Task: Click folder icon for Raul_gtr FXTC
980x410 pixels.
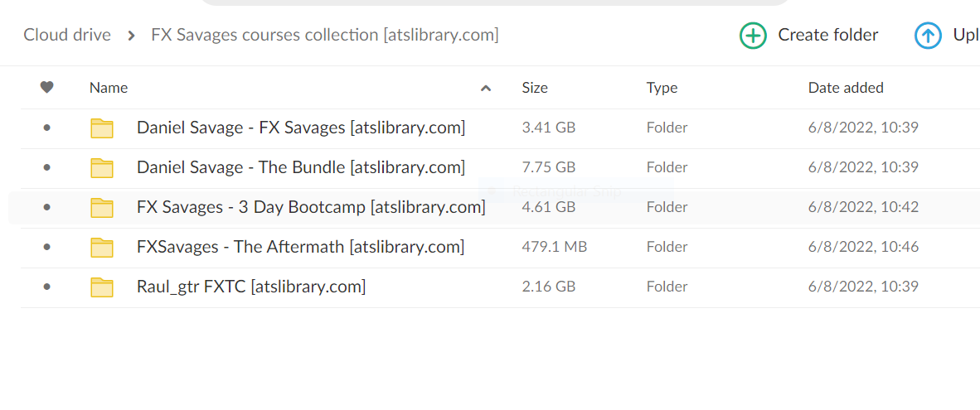Action: coord(102,287)
